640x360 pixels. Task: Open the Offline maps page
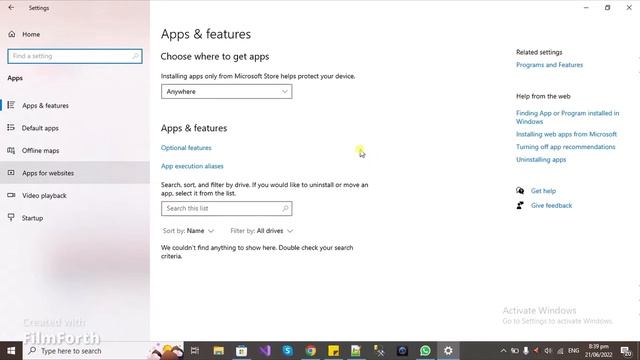coord(75,151)
